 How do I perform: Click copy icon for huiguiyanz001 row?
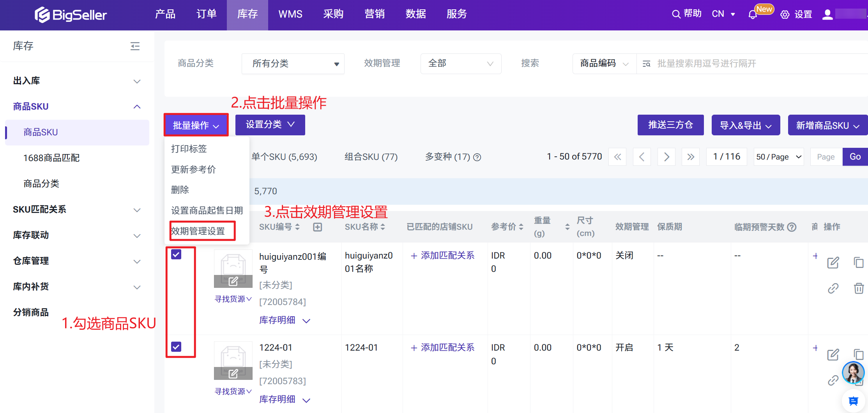pyautogui.click(x=859, y=262)
